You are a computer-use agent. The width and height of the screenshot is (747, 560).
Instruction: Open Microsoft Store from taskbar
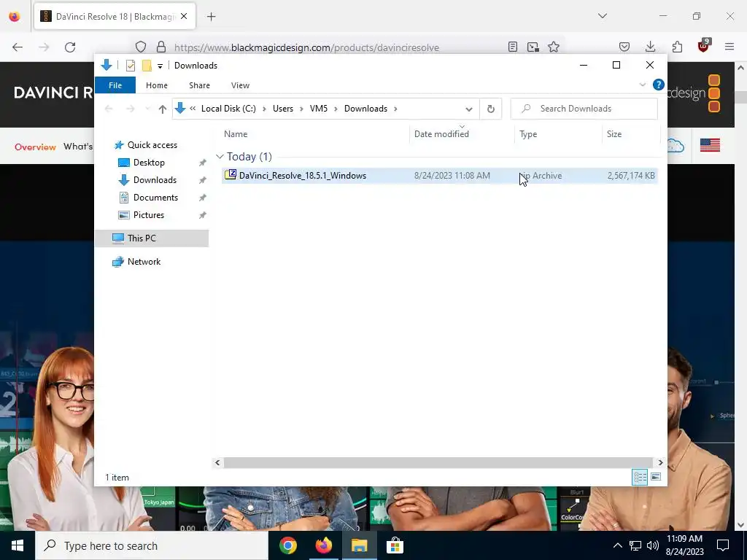[x=395, y=545]
